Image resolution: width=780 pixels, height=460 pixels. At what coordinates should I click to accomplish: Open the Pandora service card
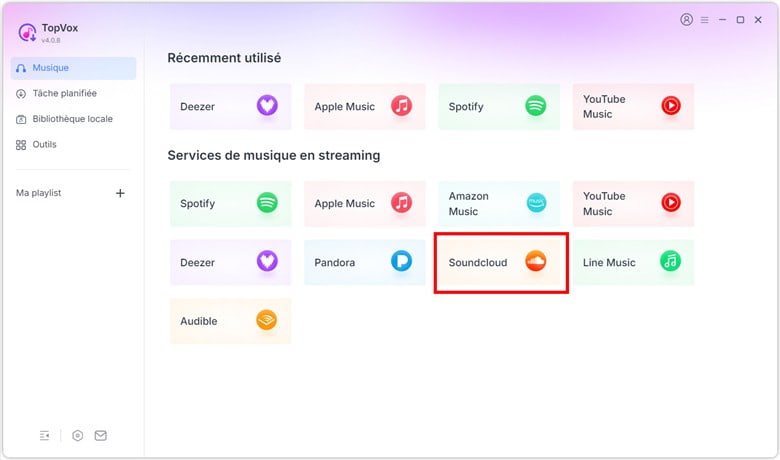[365, 262]
